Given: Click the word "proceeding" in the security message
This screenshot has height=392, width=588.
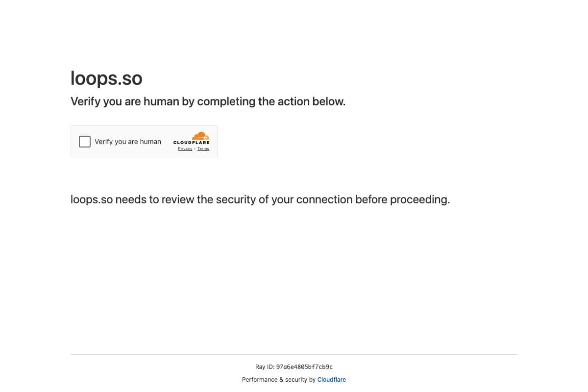Looking at the screenshot, I should pos(419,200).
